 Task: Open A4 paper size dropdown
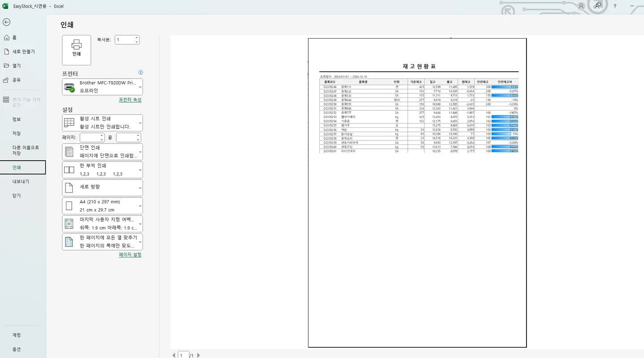click(102, 206)
